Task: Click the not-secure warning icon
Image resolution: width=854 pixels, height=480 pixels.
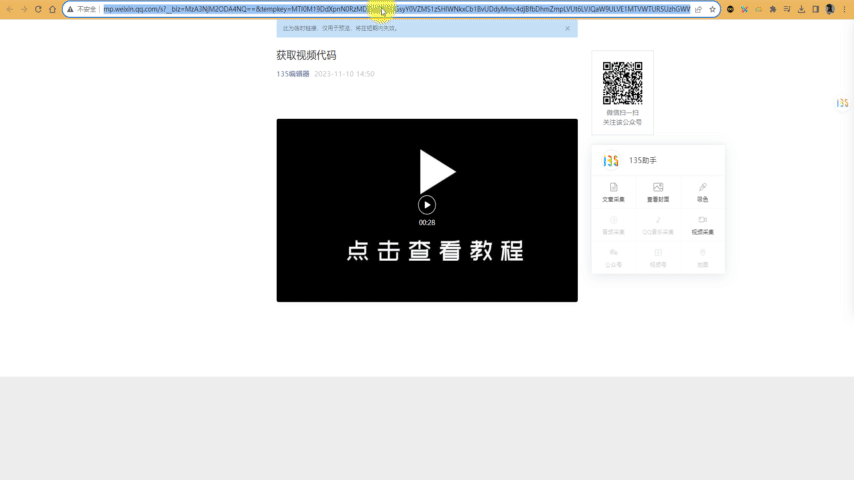Action: pyautogui.click(x=70, y=9)
